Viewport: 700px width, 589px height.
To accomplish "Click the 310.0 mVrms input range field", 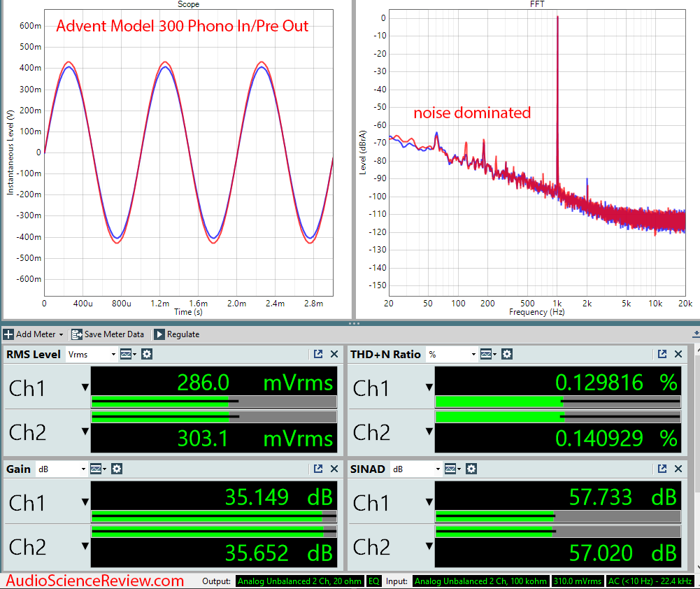I will tap(578, 581).
